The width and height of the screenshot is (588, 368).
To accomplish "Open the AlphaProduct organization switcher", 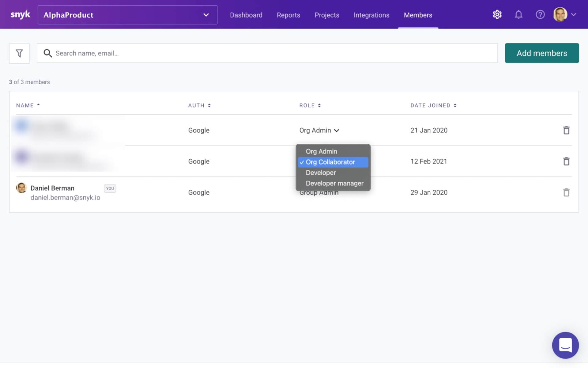I will (127, 15).
